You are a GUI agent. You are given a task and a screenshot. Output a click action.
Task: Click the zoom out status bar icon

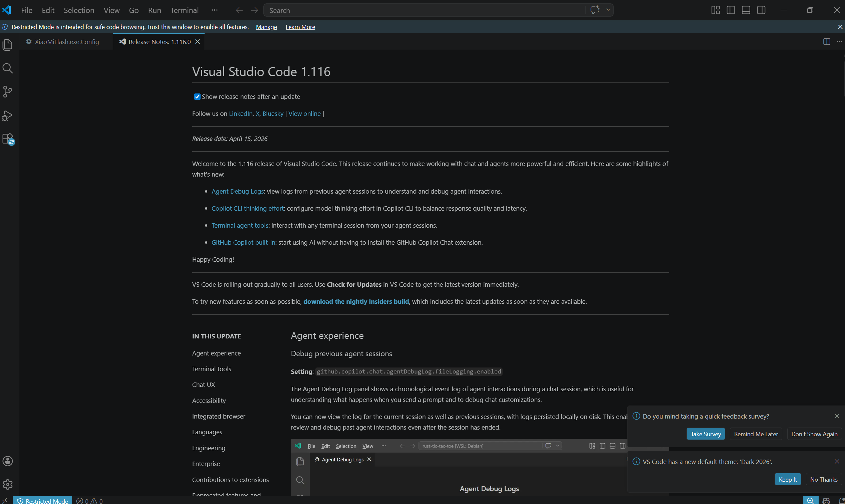click(810, 501)
